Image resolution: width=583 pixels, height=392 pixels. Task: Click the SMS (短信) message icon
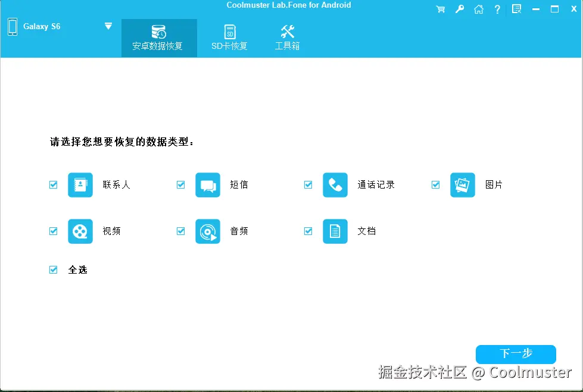point(208,184)
